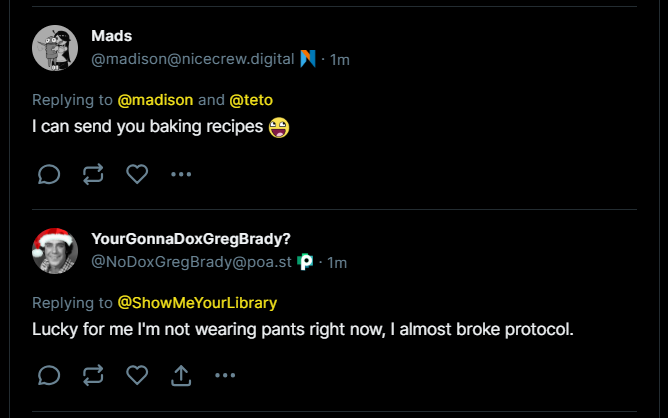The width and height of the screenshot is (668, 418).
Task: Boost the post about breaking protocol
Action: (93, 375)
